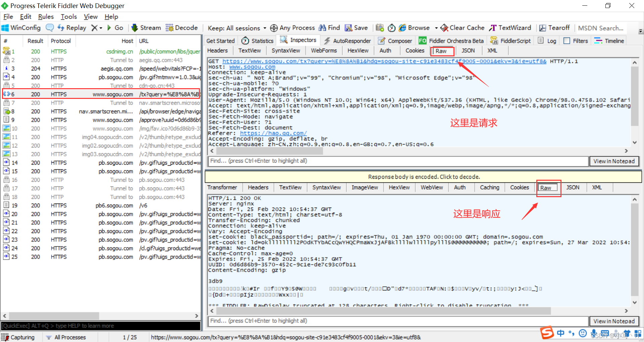Click the comment speech bubble icon

pos(50,28)
